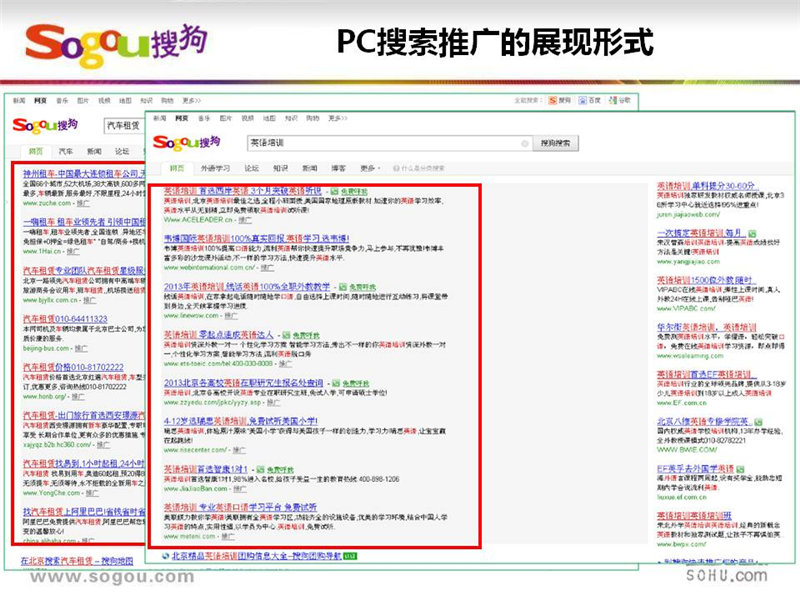Click into the 汽车租赁 search field in the back window

tap(125, 126)
